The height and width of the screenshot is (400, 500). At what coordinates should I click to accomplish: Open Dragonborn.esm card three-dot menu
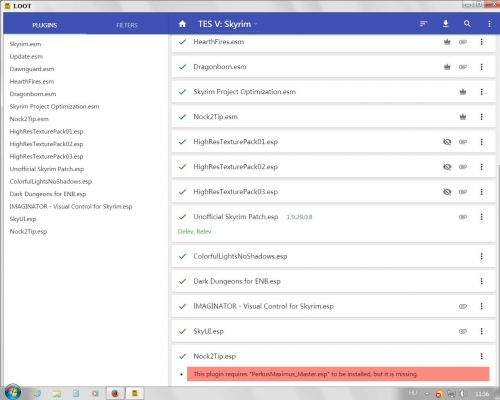(x=481, y=67)
